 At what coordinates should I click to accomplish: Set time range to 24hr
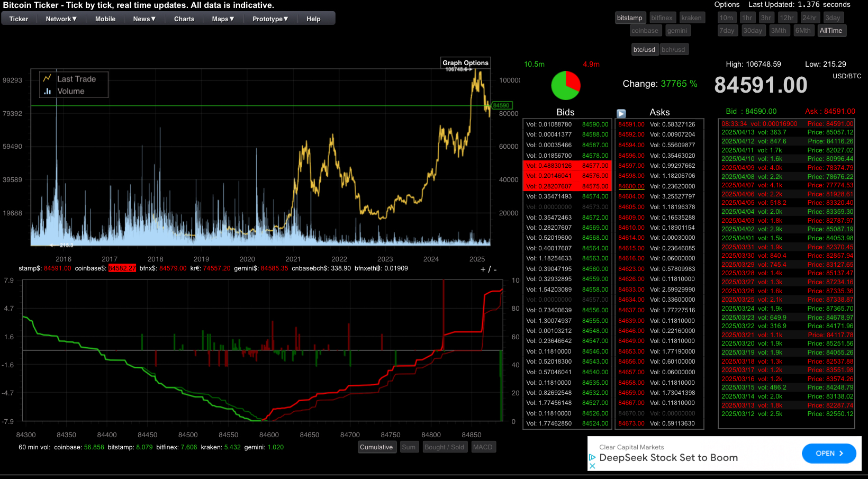tap(810, 18)
